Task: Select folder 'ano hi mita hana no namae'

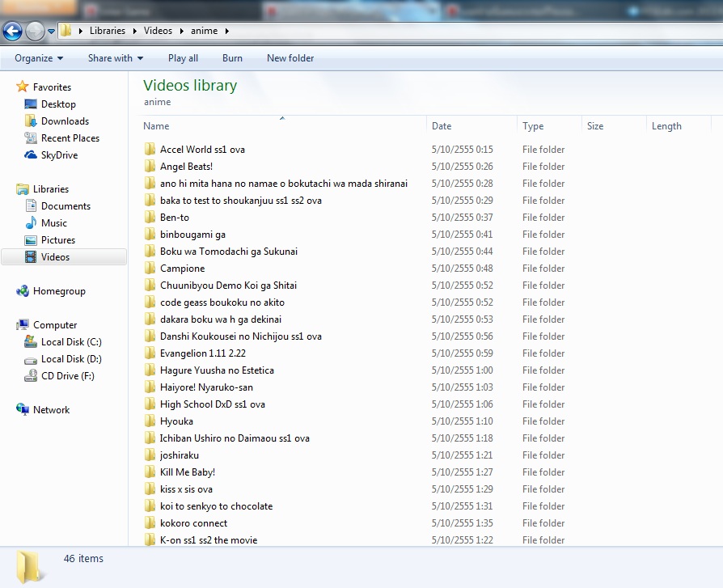Action: 284,184
